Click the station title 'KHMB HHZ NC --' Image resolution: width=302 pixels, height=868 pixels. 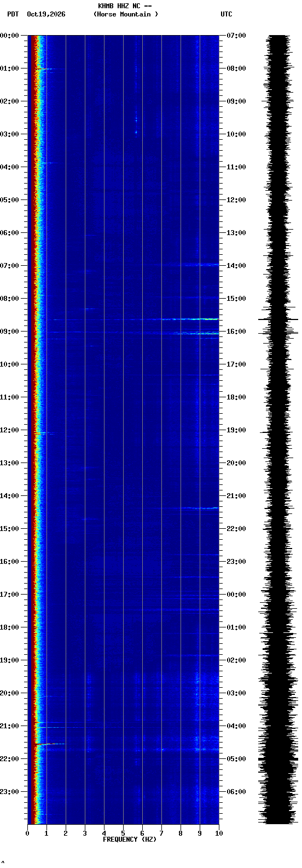(x=125, y=6)
